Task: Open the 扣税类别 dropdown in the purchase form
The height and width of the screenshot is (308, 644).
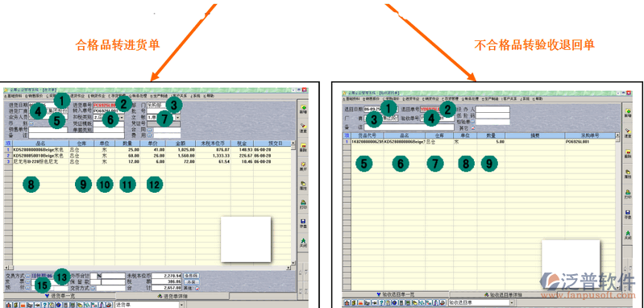Action: [x=122, y=118]
